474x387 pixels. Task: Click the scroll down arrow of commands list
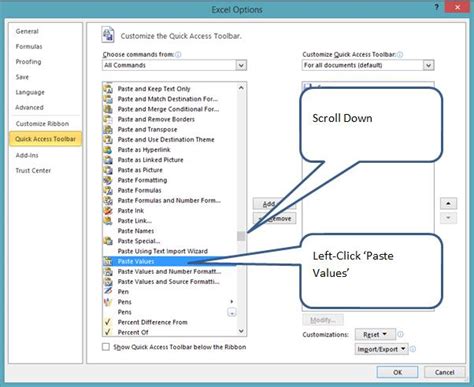pyautogui.click(x=241, y=331)
